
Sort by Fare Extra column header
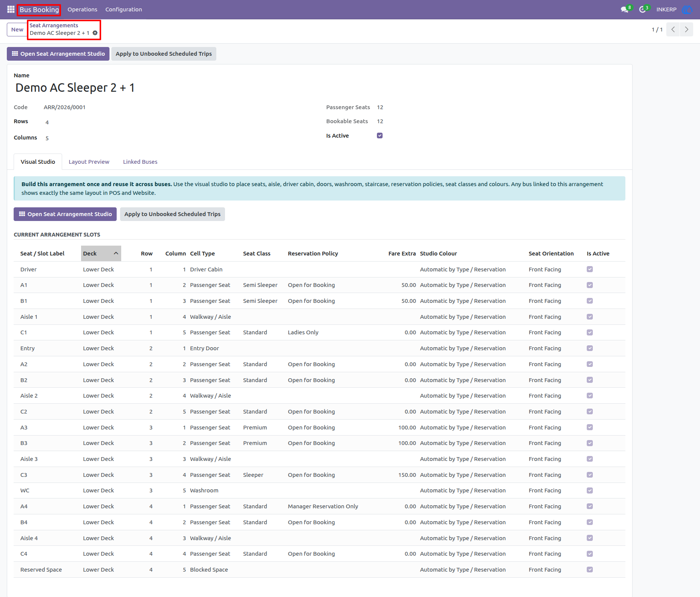pos(402,254)
